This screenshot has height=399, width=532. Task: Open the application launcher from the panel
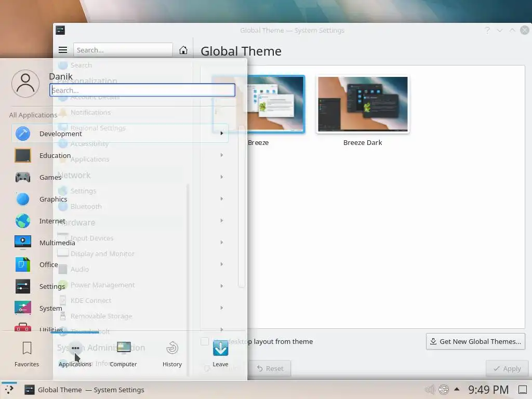click(x=9, y=390)
